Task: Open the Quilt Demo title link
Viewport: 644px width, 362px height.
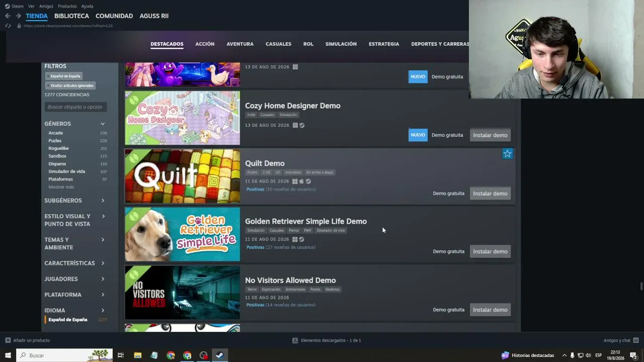Action: (265, 163)
